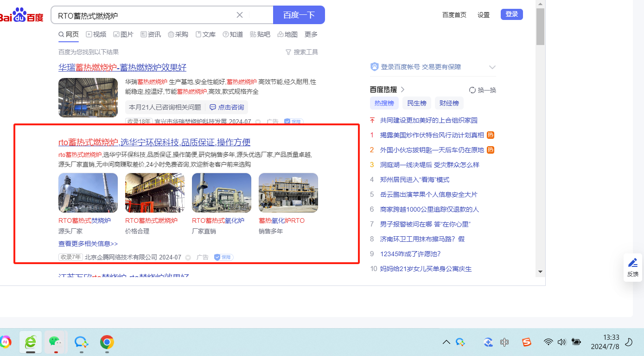Toggle Chinese input mode indicator 中

pos(504,342)
